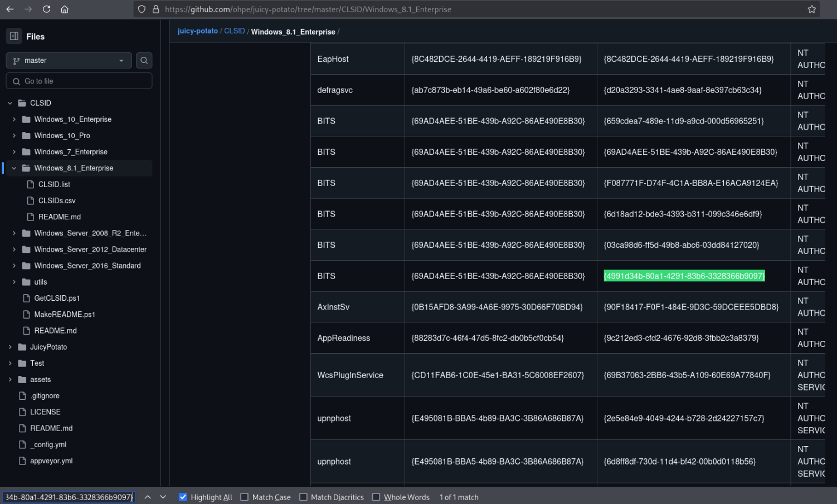Image resolution: width=837 pixels, height=504 pixels.
Task: Collapse the CLSID folder
Action: (x=10, y=103)
